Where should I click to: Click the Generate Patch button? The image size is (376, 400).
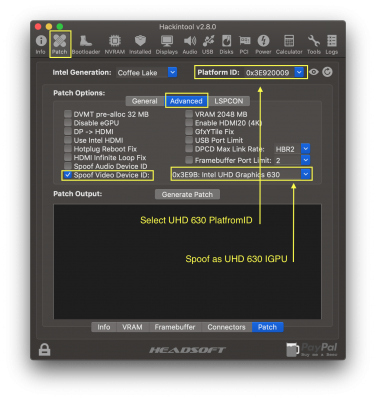pyautogui.click(x=187, y=194)
